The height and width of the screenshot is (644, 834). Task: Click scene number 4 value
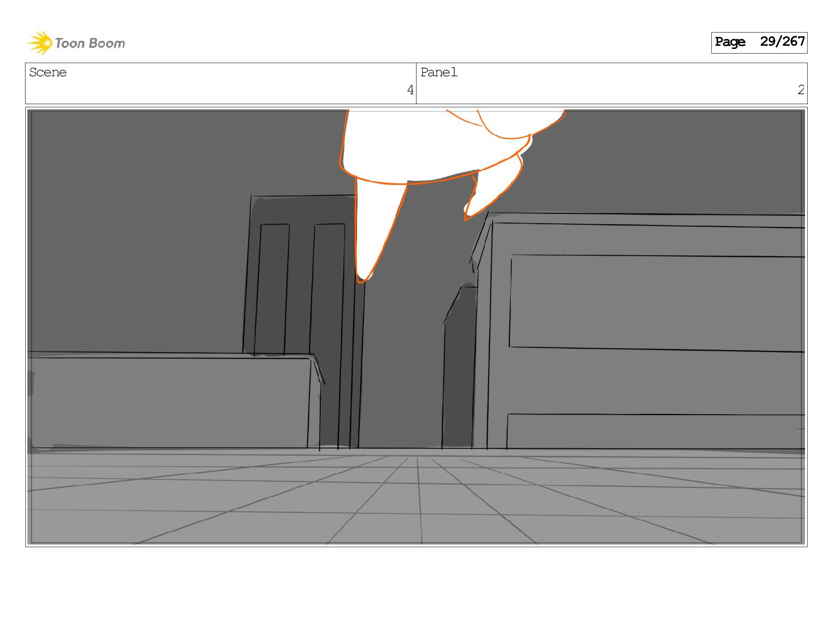pos(410,90)
